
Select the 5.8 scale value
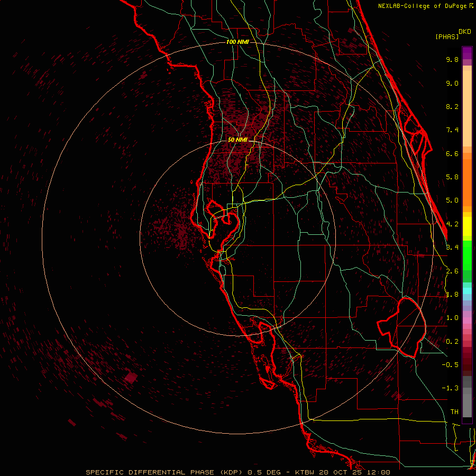click(x=452, y=177)
